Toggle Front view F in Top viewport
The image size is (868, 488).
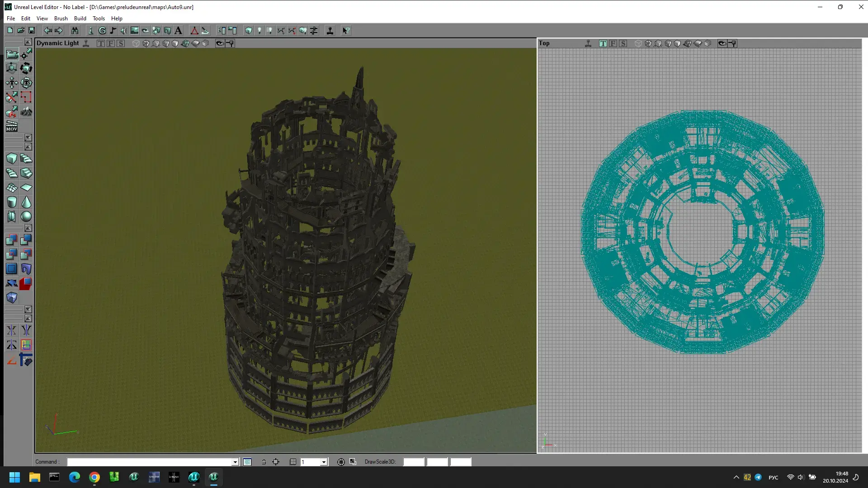[x=613, y=43]
